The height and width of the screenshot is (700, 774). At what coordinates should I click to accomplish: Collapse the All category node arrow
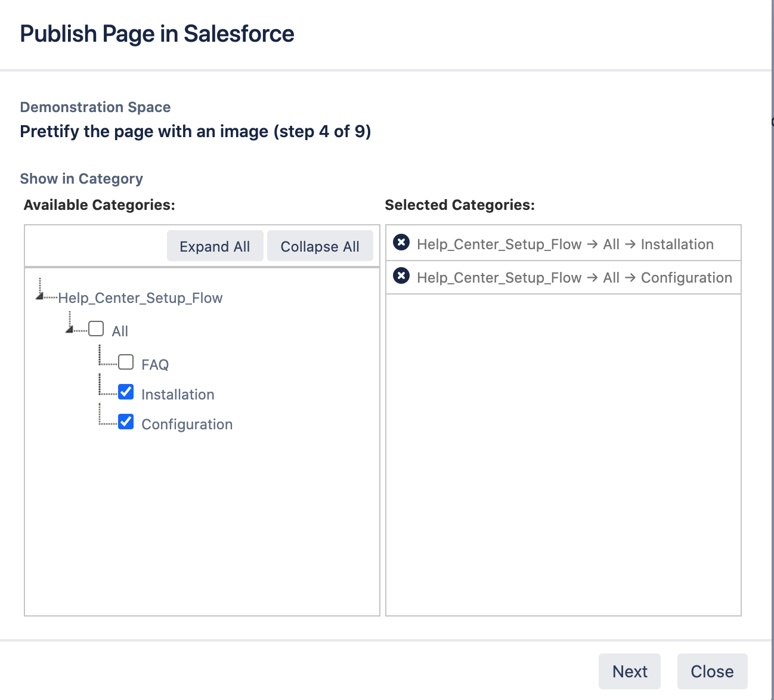(x=70, y=329)
